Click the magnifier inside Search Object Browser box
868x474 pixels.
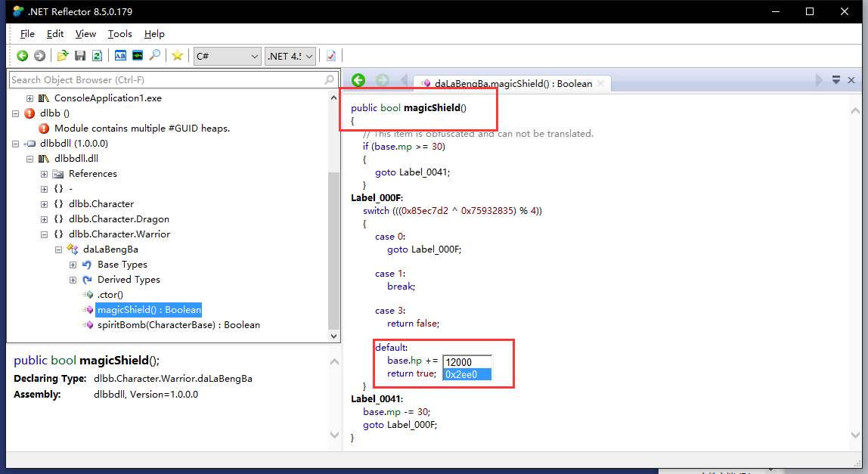(x=330, y=79)
